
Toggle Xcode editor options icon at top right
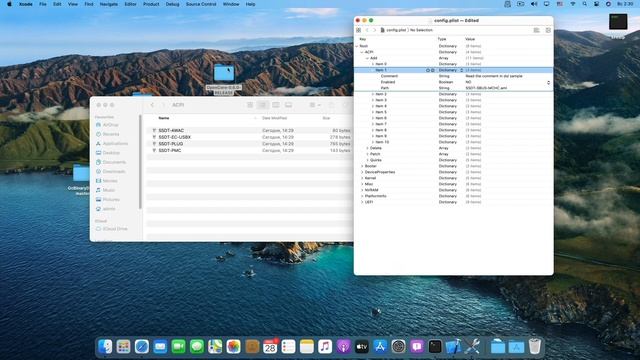point(536,30)
